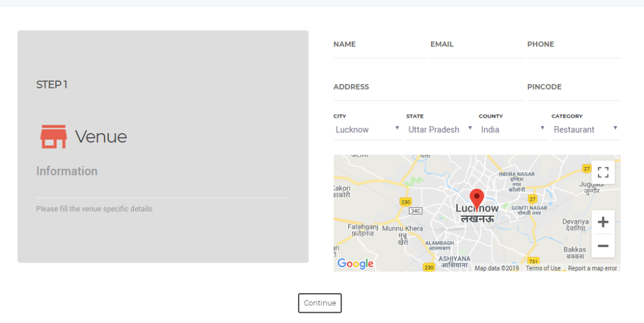
Task: Zoom out on the map
Action: [x=603, y=245]
